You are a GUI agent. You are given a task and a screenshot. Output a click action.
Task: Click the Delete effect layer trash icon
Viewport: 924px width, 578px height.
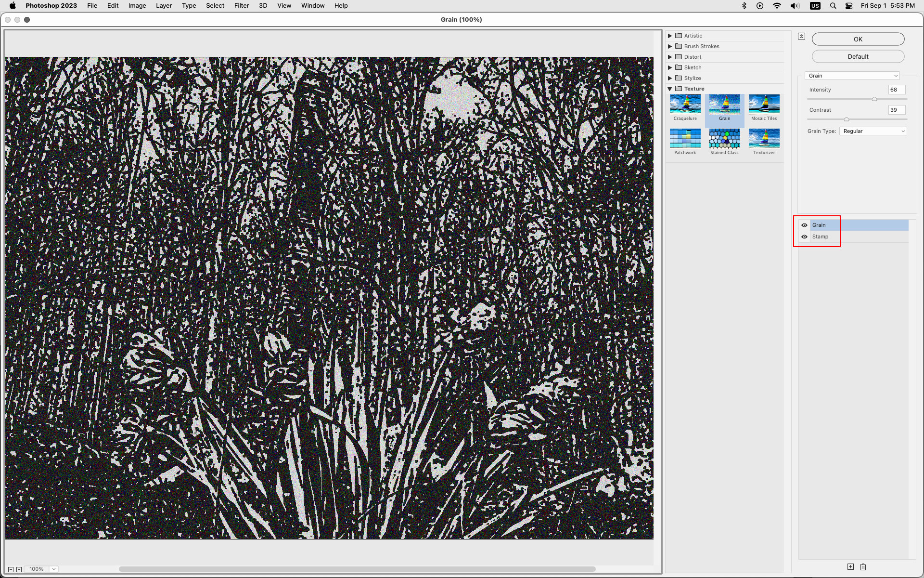coord(862,567)
